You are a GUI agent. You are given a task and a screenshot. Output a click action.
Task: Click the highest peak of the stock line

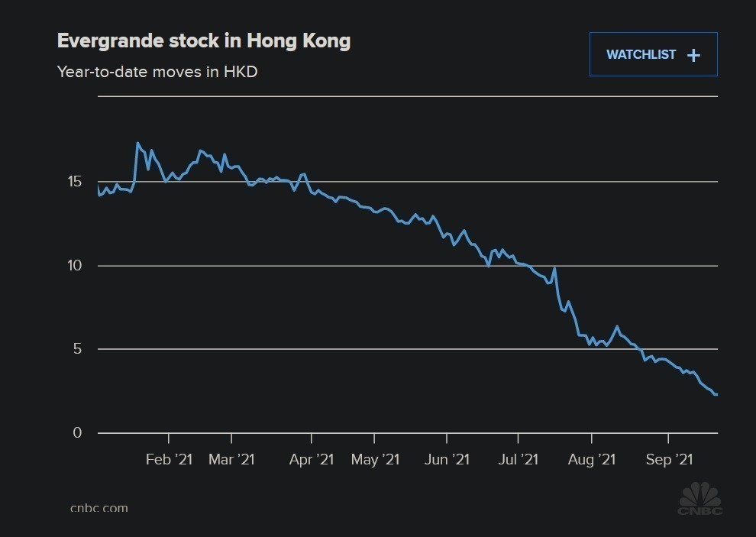point(137,143)
